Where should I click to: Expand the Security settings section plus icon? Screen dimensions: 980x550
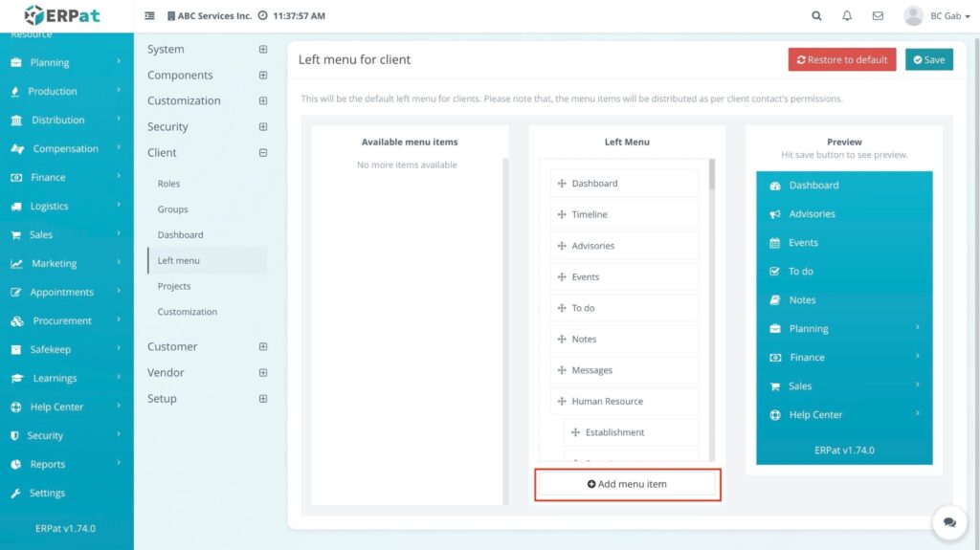[x=263, y=127]
